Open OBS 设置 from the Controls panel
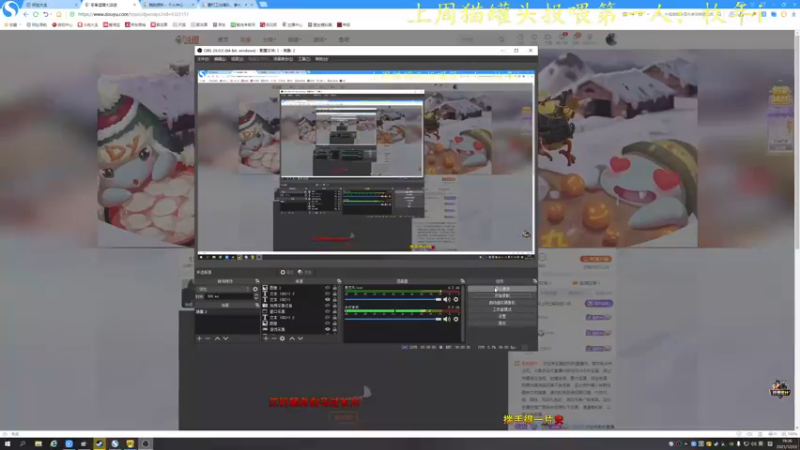This screenshot has height=450, width=800. click(x=502, y=316)
